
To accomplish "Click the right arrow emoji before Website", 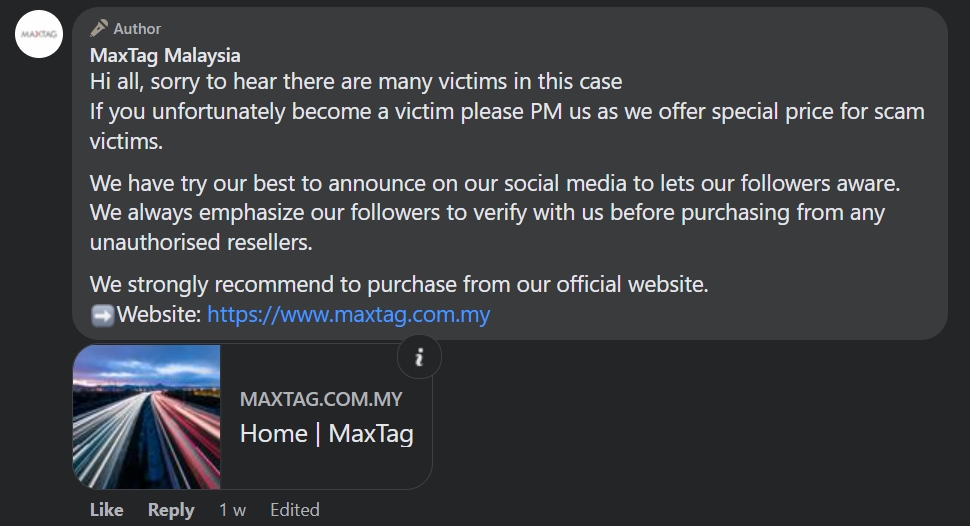I will tap(102, 316).
